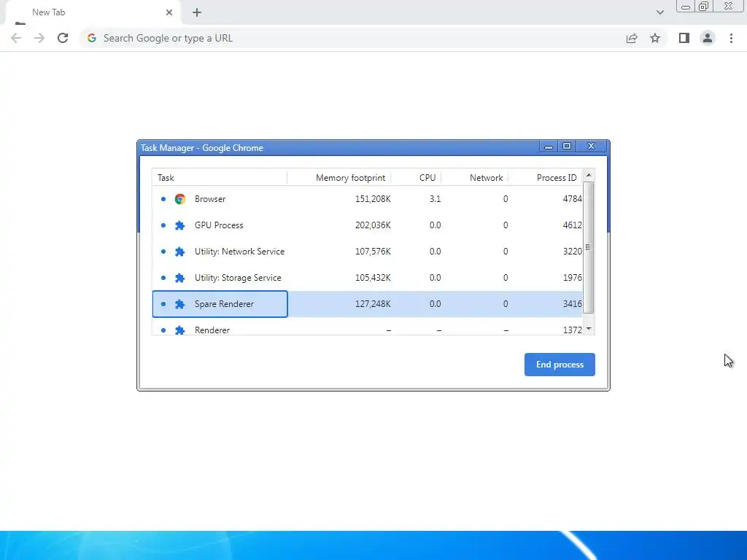Image resolution: width=747 pixels, height=560 pixels.
Task: Bookmark this tab with the star icon
Action: tap(655, 38)
